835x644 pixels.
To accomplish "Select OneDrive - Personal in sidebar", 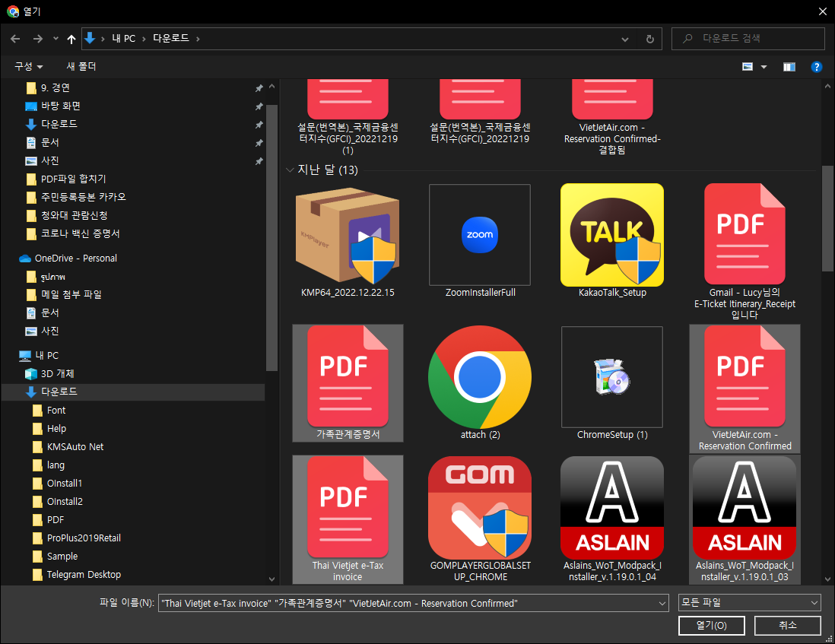I will (x=75, y=259).
